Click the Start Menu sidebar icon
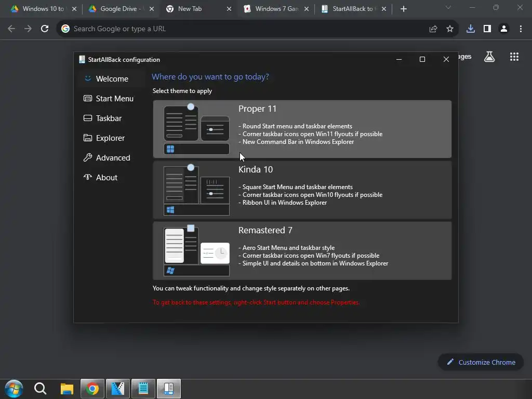 tap(87, 98)
